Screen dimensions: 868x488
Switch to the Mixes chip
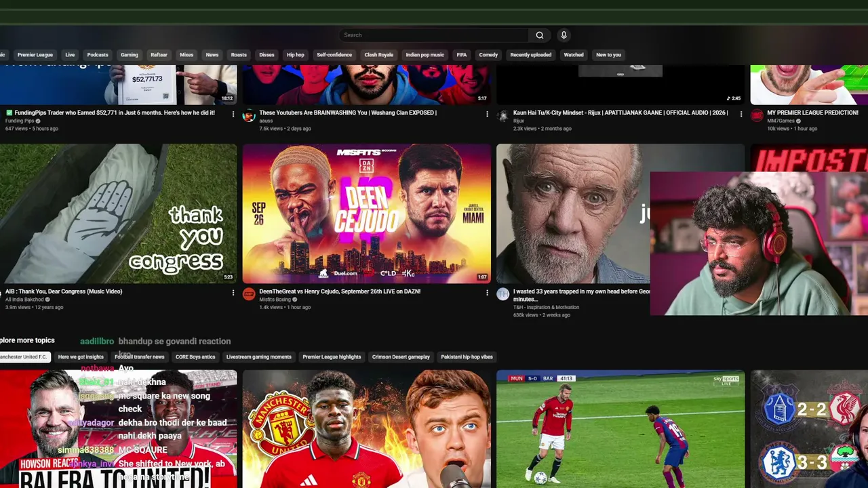(x=186, y=55)
